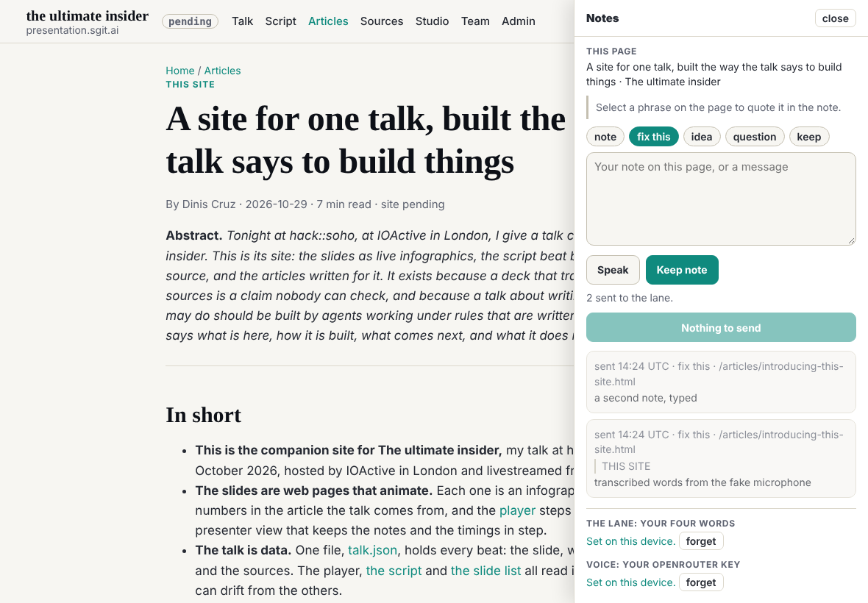This screenshot has width=868, height=603.
Task: Click forget next to the lane four words
Action: [701, 541]
